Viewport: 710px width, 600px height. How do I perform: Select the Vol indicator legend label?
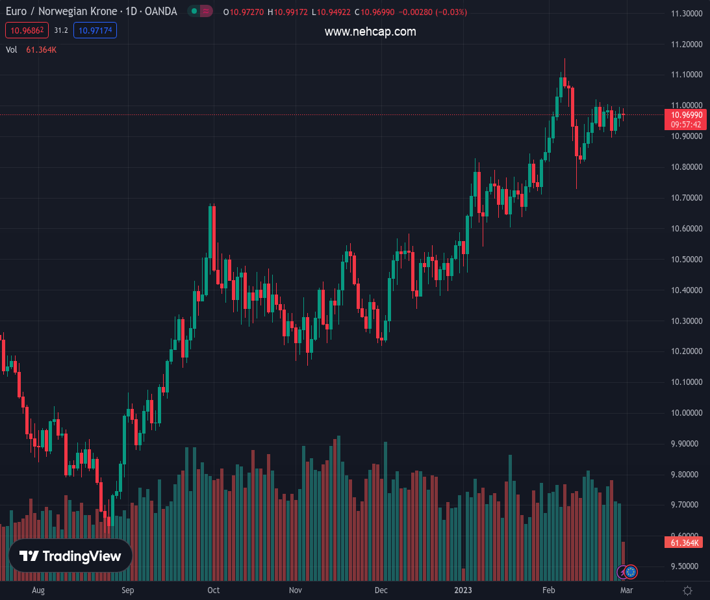11,49
